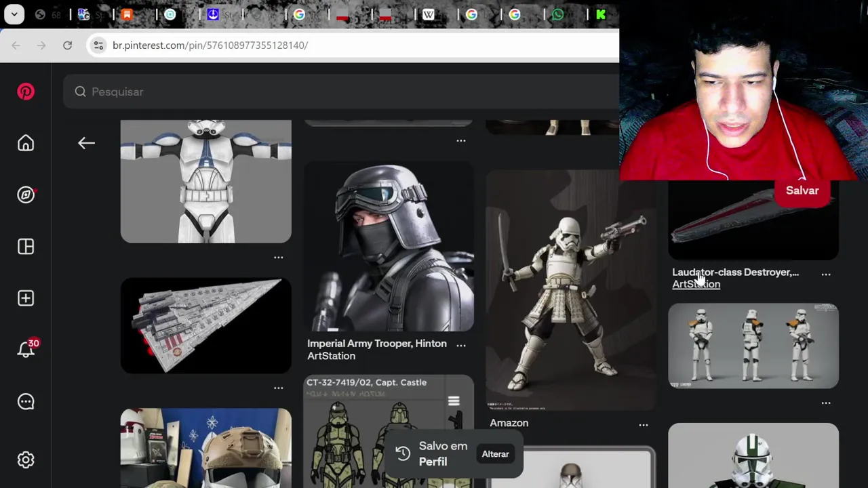
Task: Click the history clock icon in toast
Action: tap(403, 453)
